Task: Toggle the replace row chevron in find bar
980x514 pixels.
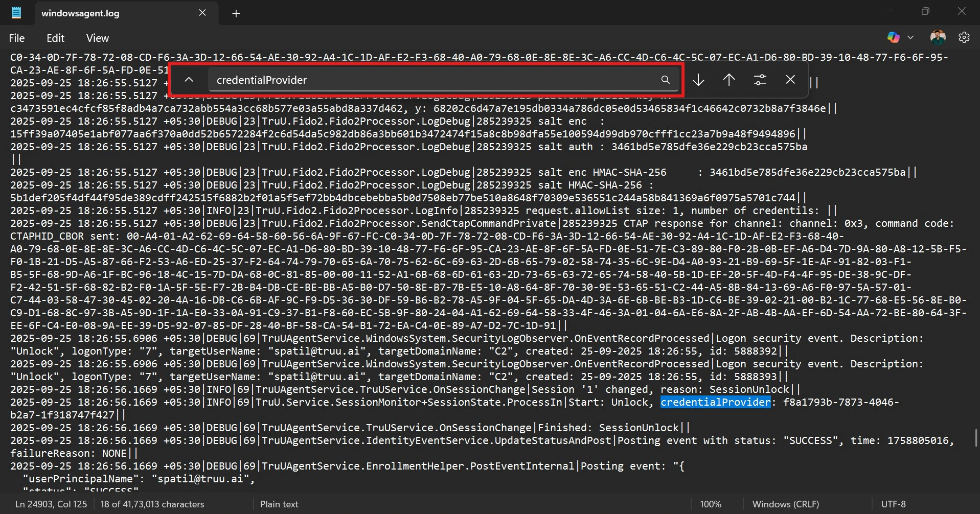Action: [x=189, y=80]
